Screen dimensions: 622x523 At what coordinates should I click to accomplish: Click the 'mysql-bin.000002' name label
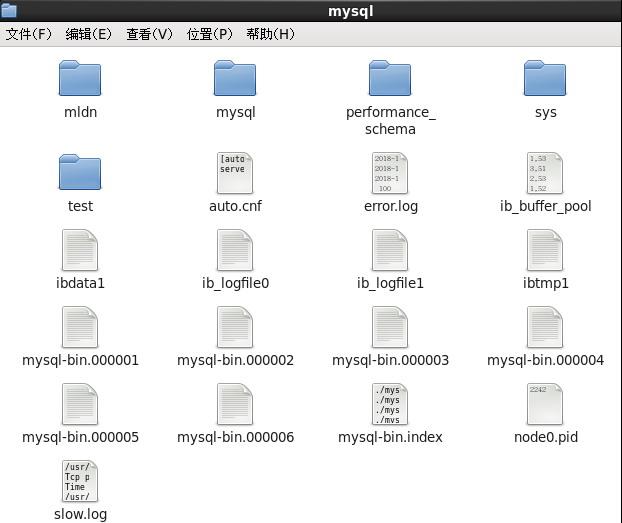[x=236, y=360]
